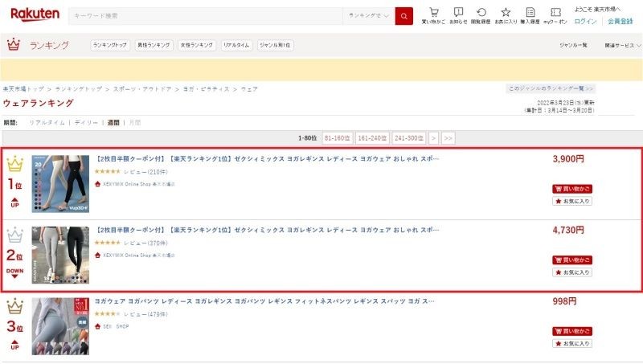This screenshot has height=364, width=643.
Task: Click the ログイン link
Action: [x=586, y=22]
